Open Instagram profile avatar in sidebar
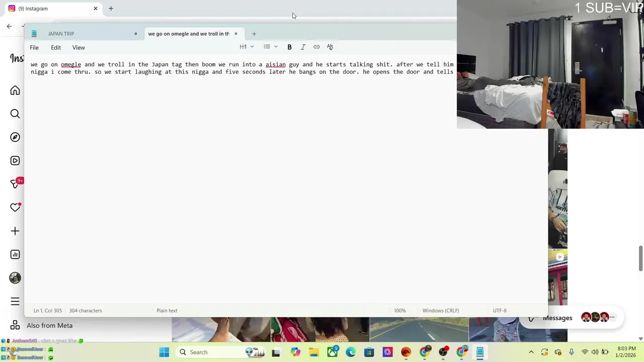Viewport: 644px width, 362px height. pos(15,278)
